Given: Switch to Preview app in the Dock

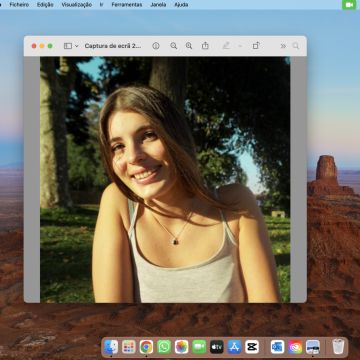Looking at the screenshot, I should point(313,347).
